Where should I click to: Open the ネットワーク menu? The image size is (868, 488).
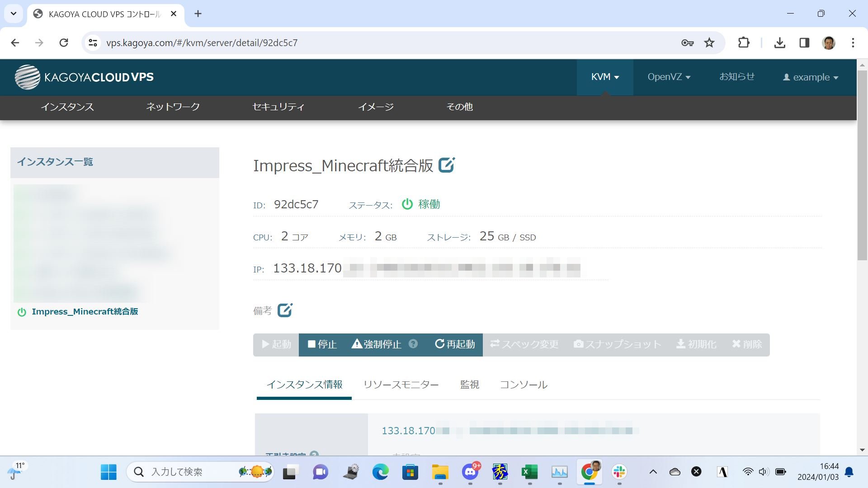[173, 107]
